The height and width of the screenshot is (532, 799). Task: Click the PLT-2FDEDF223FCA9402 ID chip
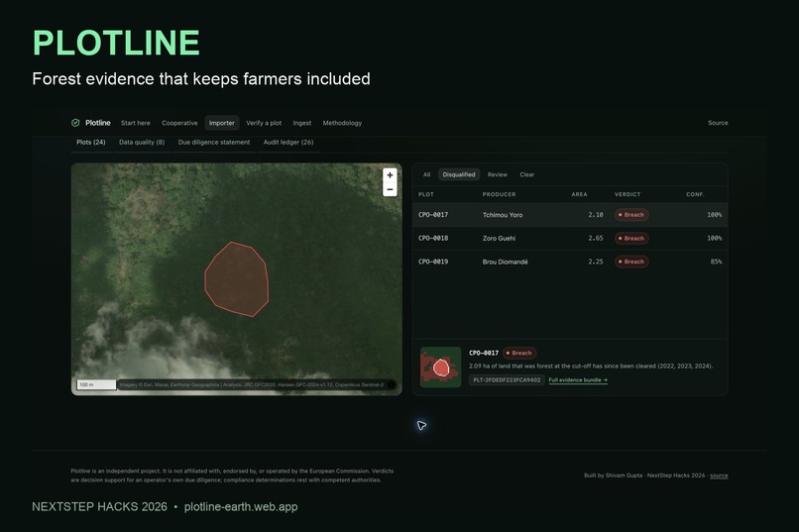pos(507,379)
